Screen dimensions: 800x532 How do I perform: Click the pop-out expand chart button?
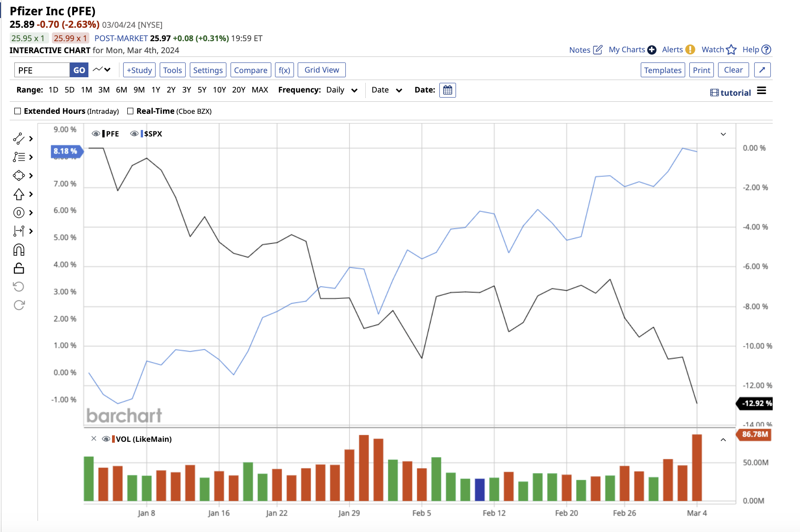pos(762,70)
